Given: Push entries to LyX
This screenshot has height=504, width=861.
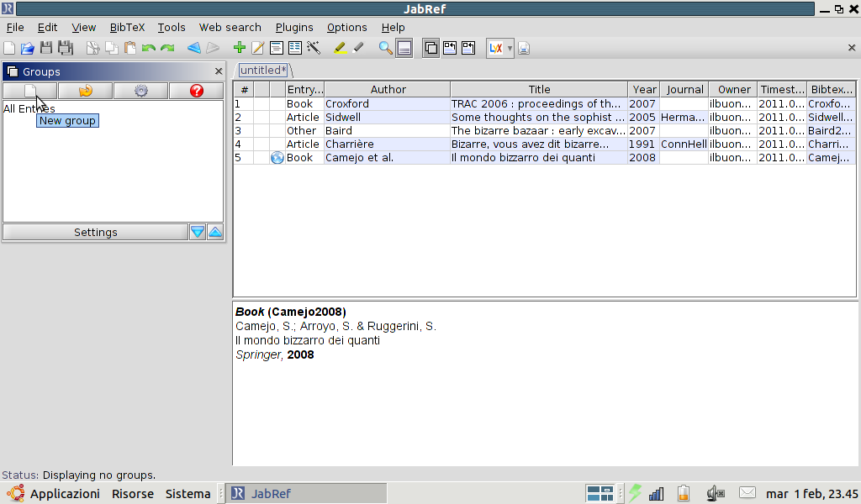Looking at the screenshot, I should pos(496,48).
